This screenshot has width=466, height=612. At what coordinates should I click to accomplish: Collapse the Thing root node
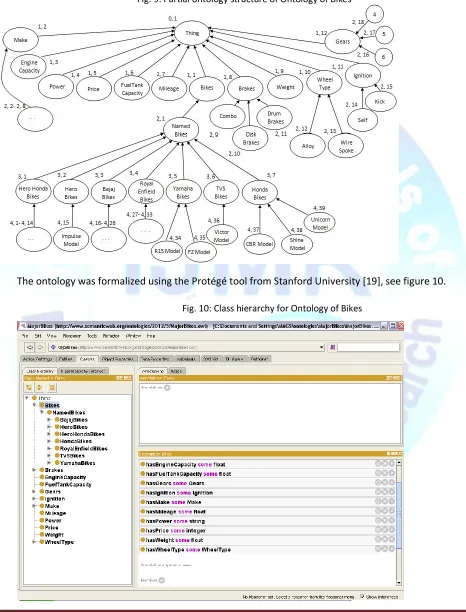click(x=27, y=398)
